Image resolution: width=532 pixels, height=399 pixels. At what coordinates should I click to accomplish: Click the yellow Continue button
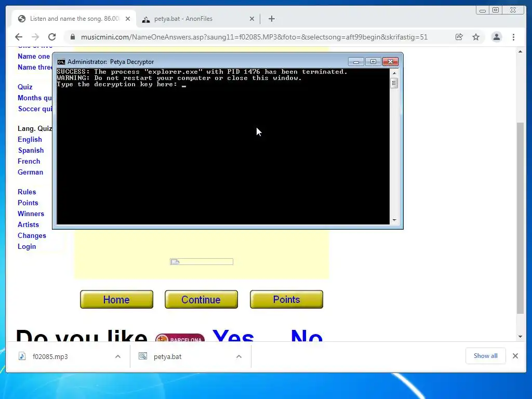coord(201,299)
